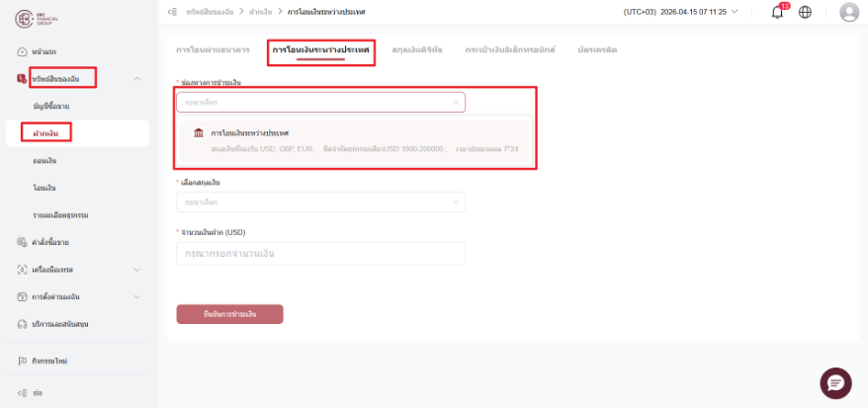Image resolution: width=868 pixels, height=408 pixels.
Task: Expand the My Settings sidebar chevron
Action: tap(137, 297)
